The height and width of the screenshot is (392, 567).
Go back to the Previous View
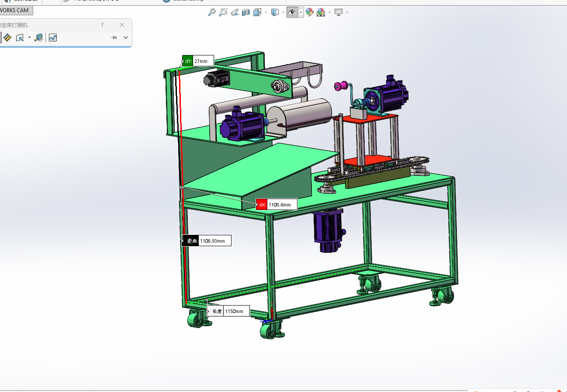[x=235, y=13]
